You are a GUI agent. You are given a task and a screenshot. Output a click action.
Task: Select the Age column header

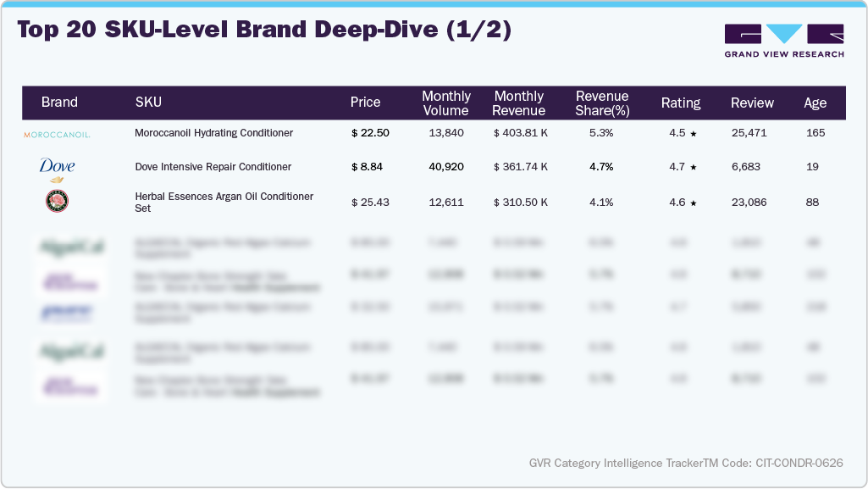(x=815, y=103)
